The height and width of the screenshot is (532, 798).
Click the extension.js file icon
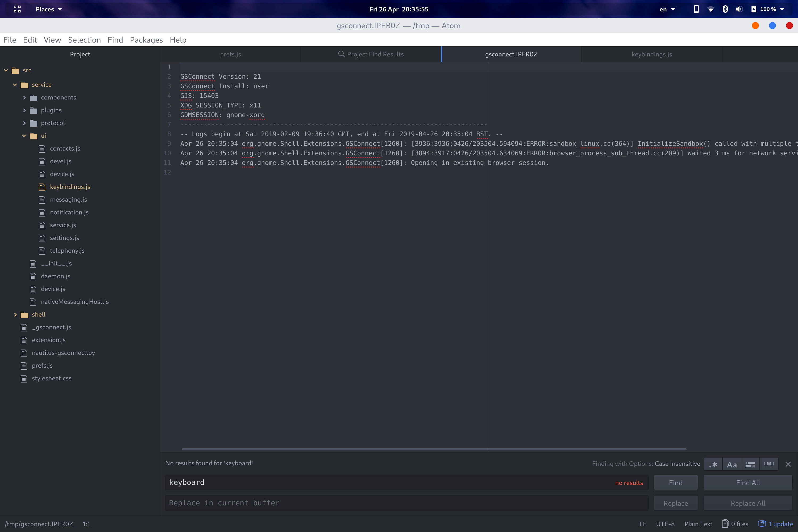pos(24,340)
